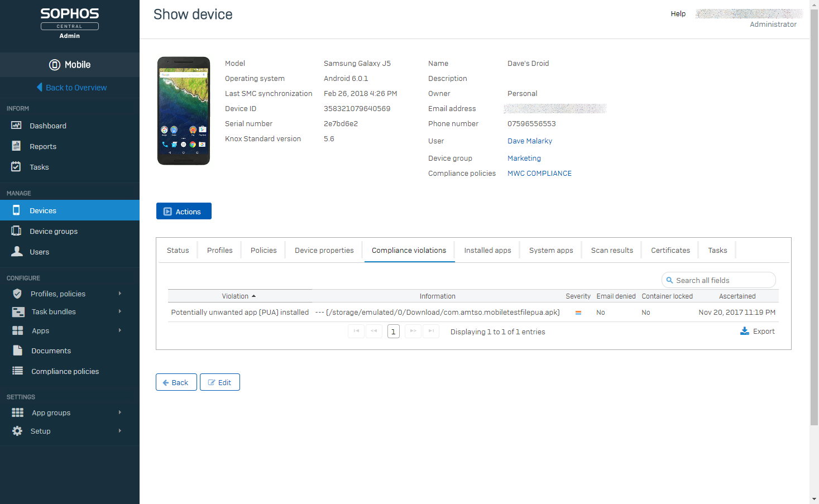Click the Apps grid icon

click(18, 330)
